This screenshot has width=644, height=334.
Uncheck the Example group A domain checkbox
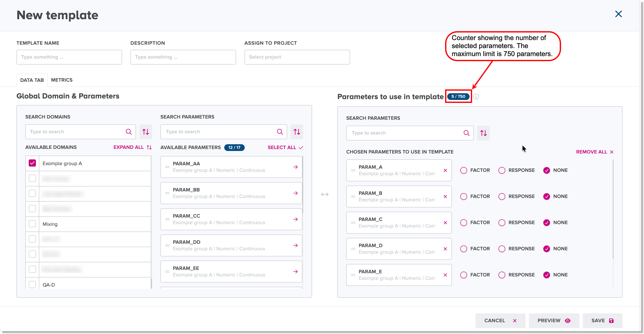click(x=32, y=163)
